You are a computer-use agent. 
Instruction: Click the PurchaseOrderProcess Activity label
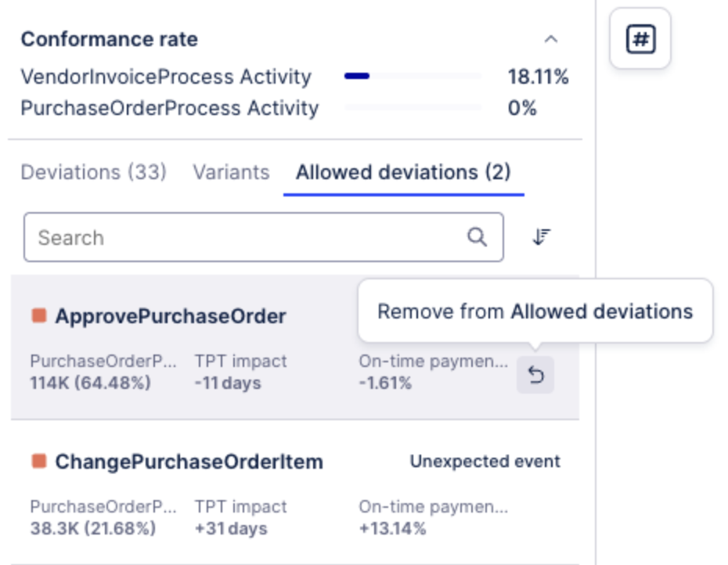pyautogui.click(x=170, y=108)
